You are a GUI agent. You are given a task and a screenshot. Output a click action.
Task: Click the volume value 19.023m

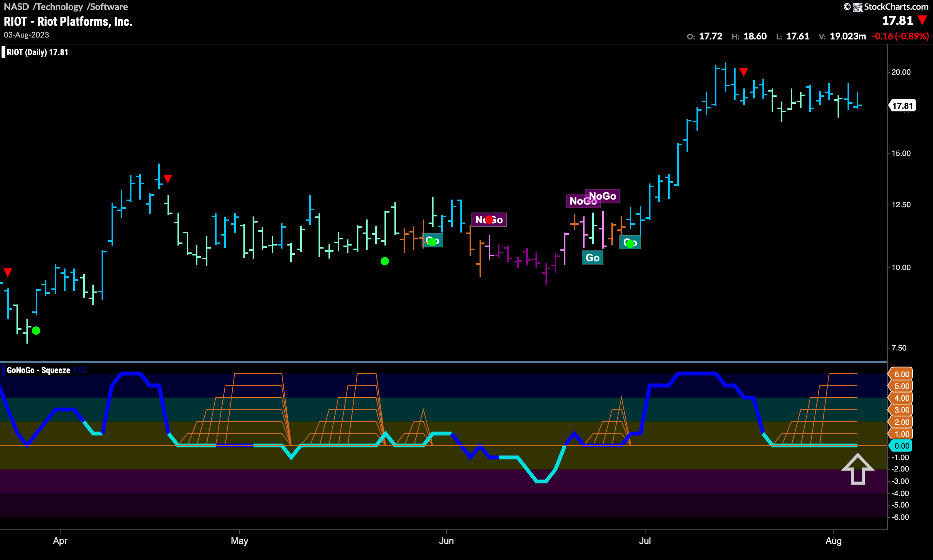point(848,36)
